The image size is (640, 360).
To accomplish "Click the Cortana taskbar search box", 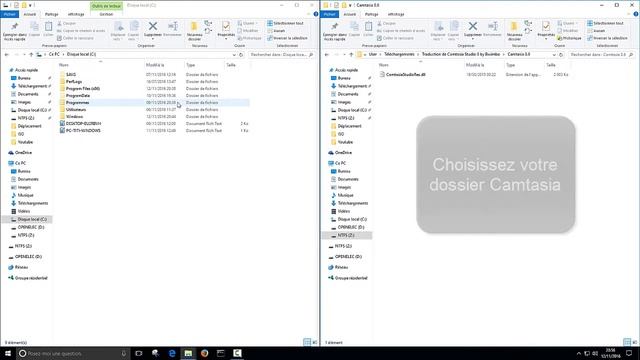I will point(73,353).
